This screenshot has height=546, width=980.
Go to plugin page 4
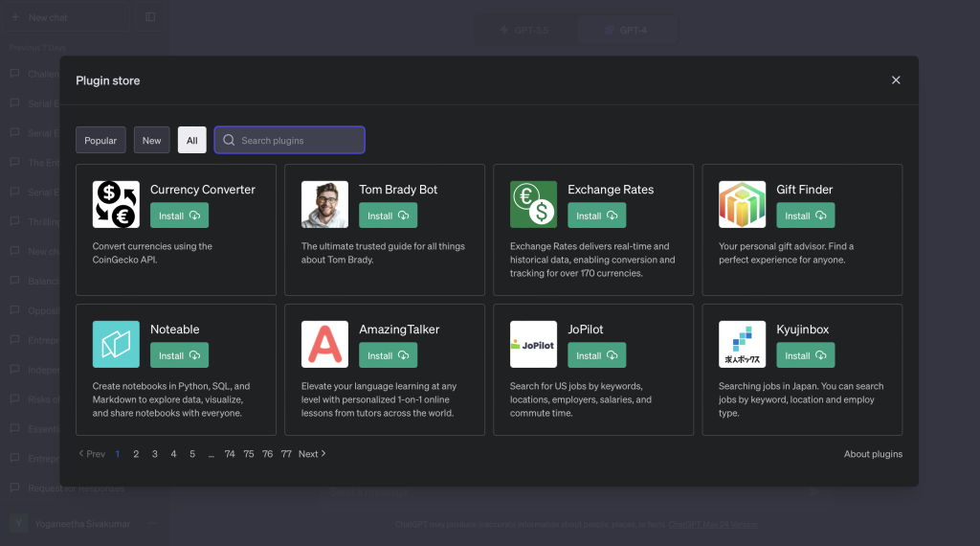point(174,454)
